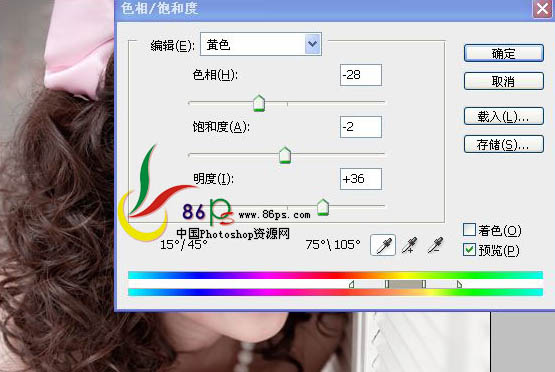Select the subtract-from-sample eyedropper

tap(435, 245)
